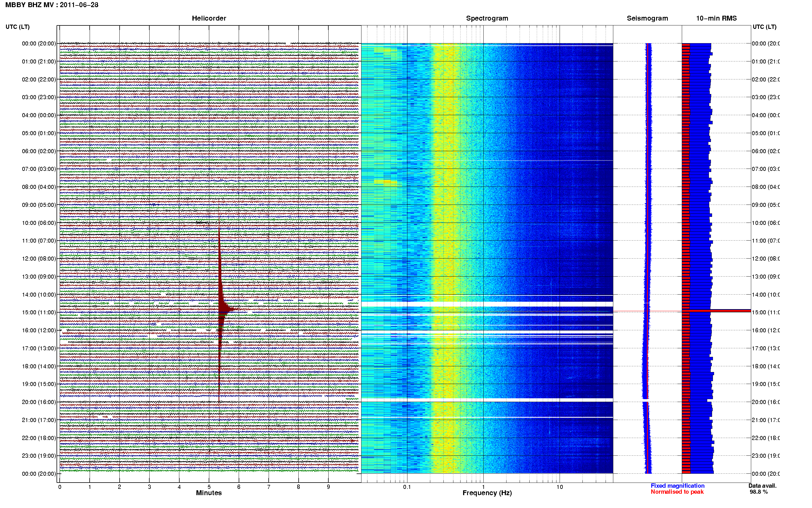Viewport: 812px width, 508px height.
Task: Click '10:00 (06:00)' on the left time axis
Action: click(x=39, y=223)
